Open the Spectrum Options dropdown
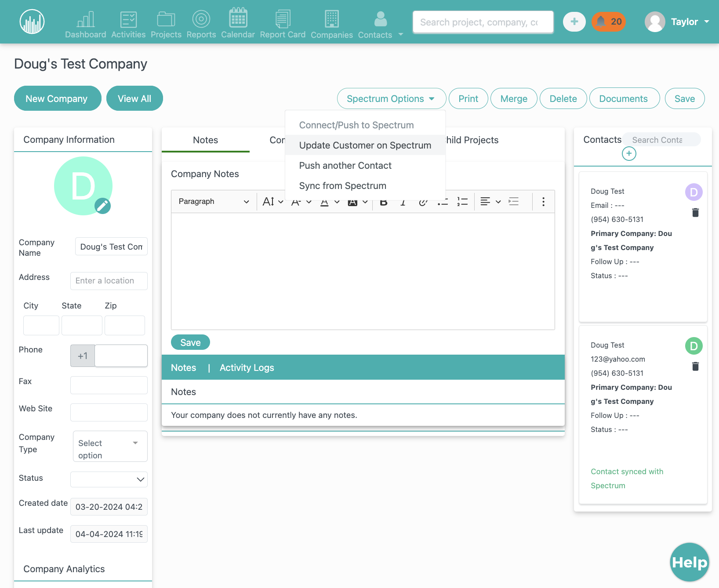 pyautogui.click(x=392, y=98)
